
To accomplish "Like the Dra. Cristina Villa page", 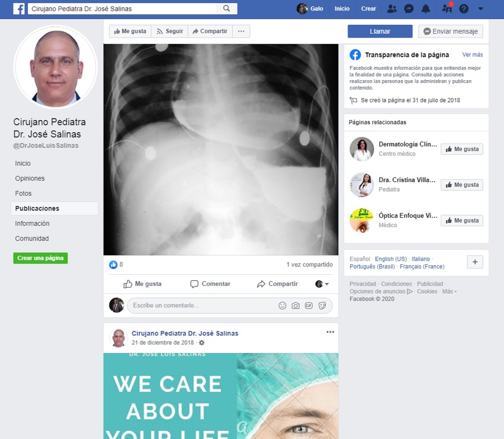I will click(x=461, y=185).
